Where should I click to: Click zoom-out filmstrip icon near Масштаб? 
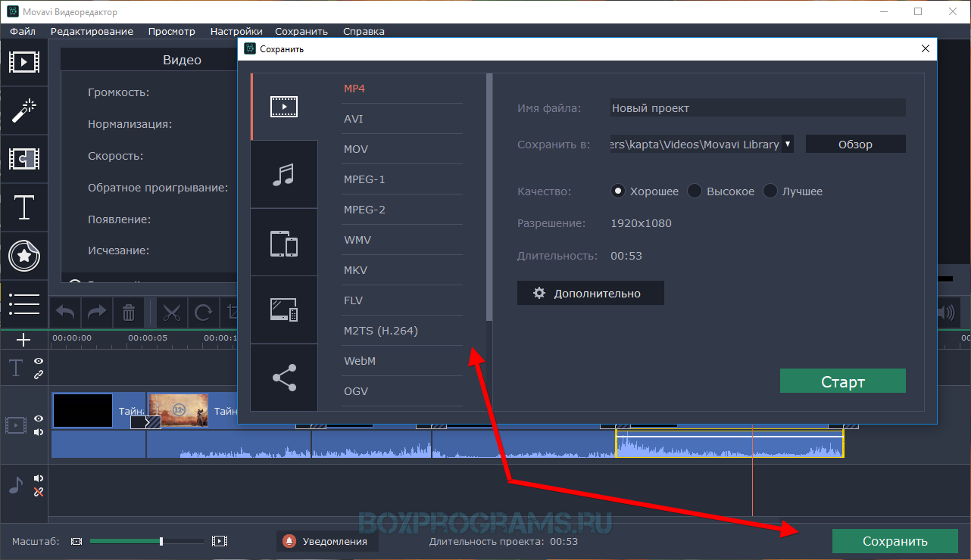(76, 541)
